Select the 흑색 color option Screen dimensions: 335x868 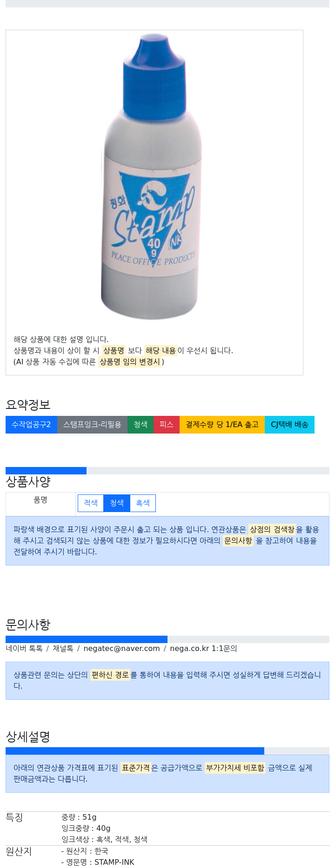pos(143,503)
